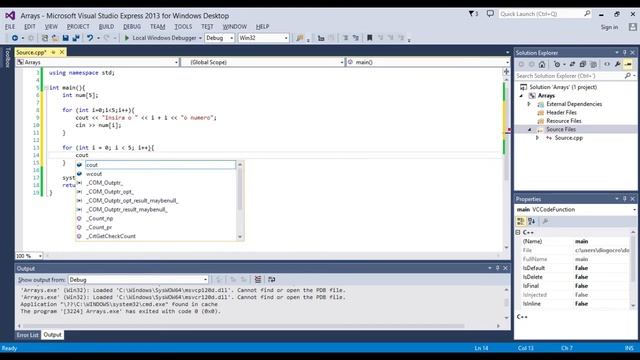Screen dimensions: 640x360
Task: Select Header Files in Solution Explorer
Action: (561, 113)
